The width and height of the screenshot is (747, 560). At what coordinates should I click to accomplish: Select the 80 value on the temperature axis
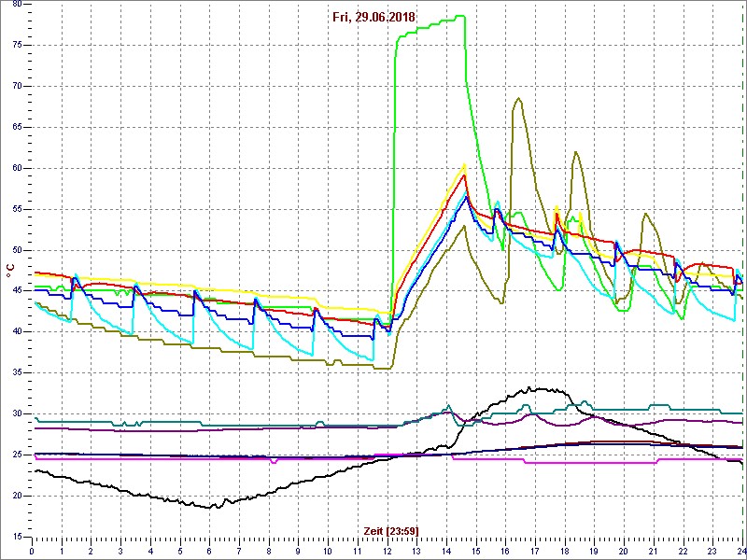tap(17, 4)
